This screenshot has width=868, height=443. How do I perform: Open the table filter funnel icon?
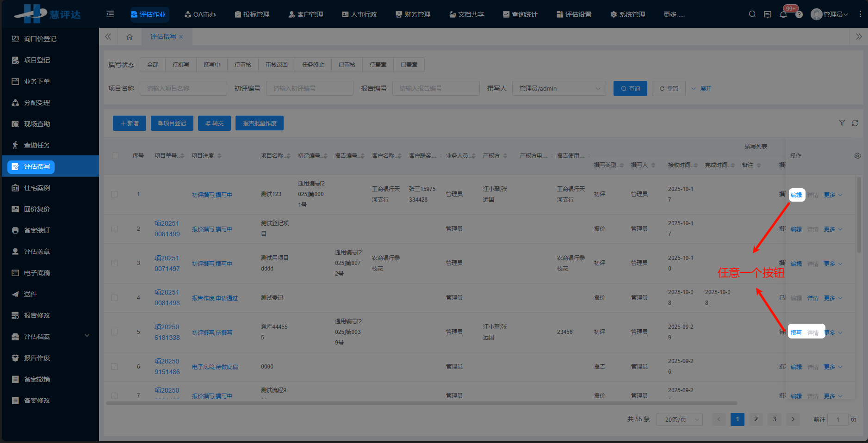(842, 123)
